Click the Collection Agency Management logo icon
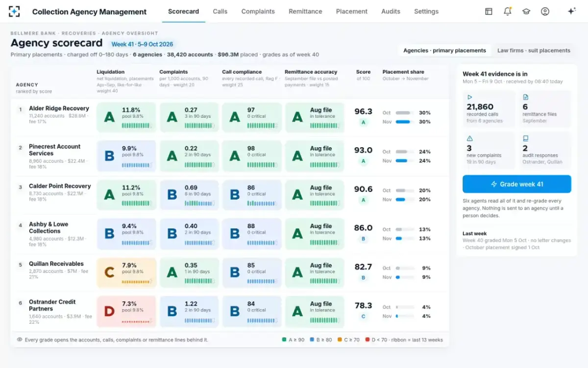The width and height of the screenshot is (588, 368). click(15, 11)
